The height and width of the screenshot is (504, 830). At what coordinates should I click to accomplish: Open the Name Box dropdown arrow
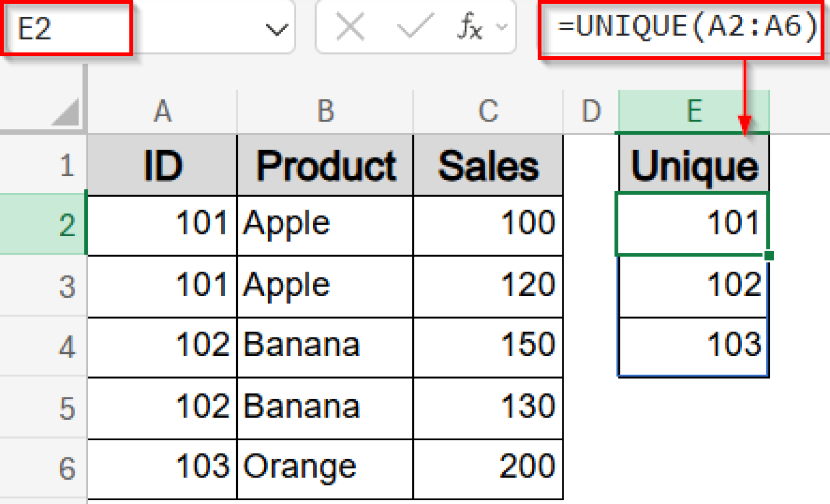pos(277,30)
